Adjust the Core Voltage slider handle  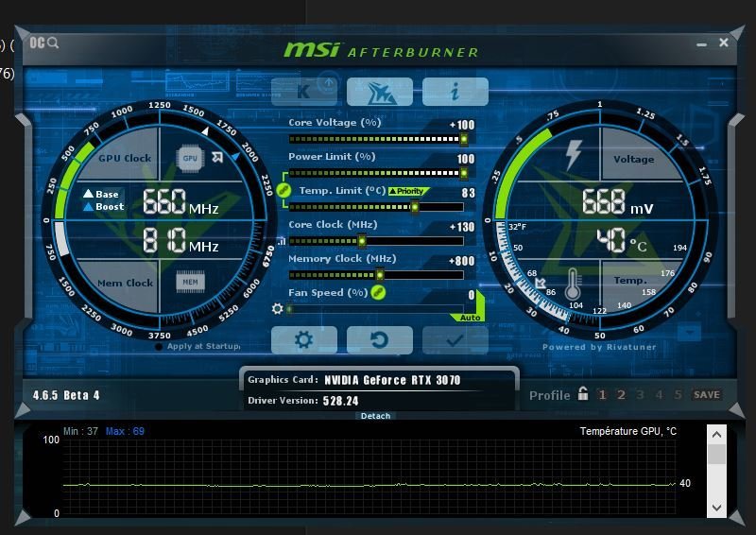463,139
